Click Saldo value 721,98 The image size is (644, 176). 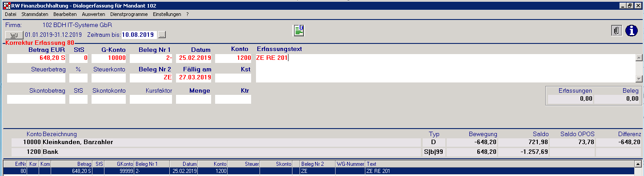pyautogui.click(x=539, y=142)
